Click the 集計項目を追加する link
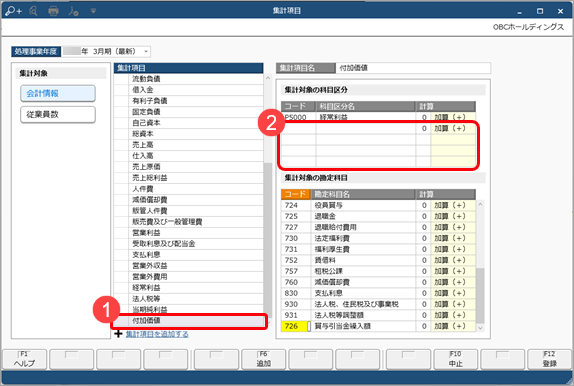 (157, 334)
